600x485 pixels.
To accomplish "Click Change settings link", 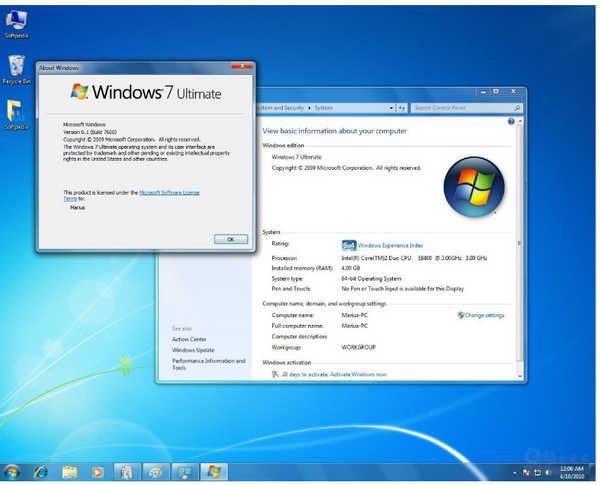I will [x=484, y=315].
